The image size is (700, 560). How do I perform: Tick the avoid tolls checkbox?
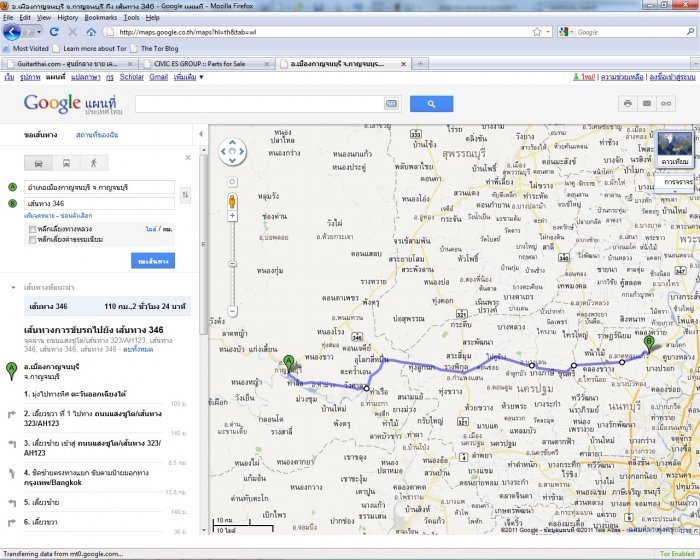32,240
